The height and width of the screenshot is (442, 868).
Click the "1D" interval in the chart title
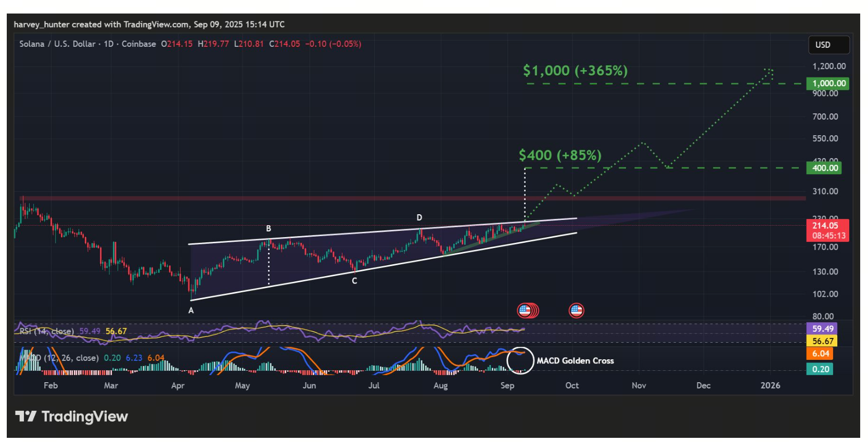point(108,44)
